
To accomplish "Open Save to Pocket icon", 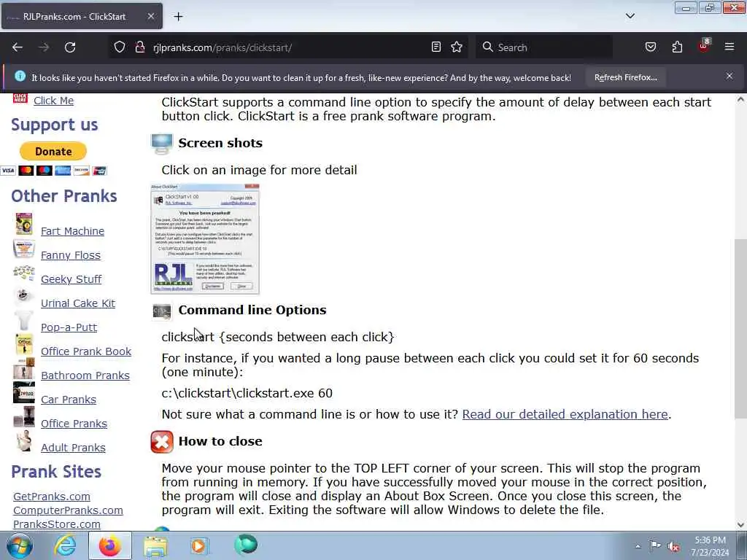I will point(651,47).
